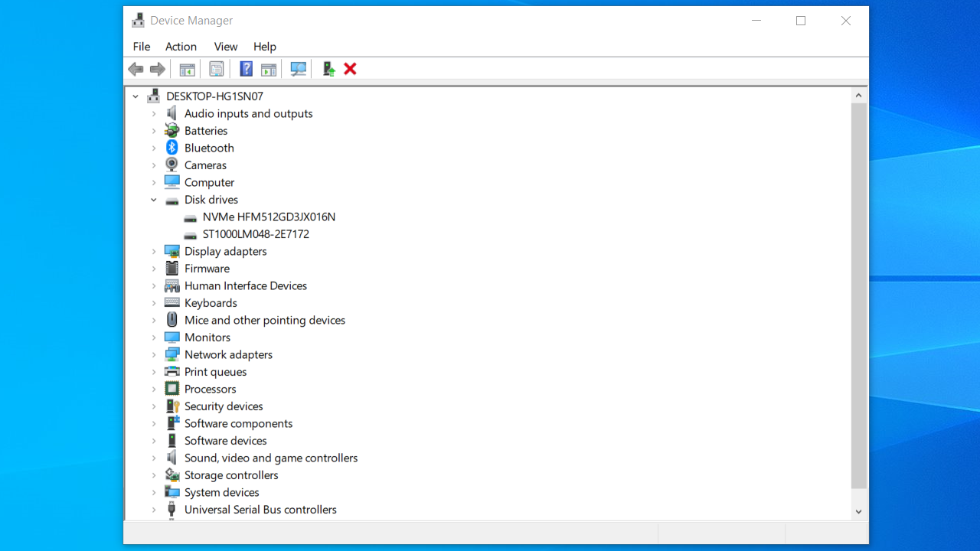
Task: Expand the Human Interface Devices category
Action: [x=154, y=286]
